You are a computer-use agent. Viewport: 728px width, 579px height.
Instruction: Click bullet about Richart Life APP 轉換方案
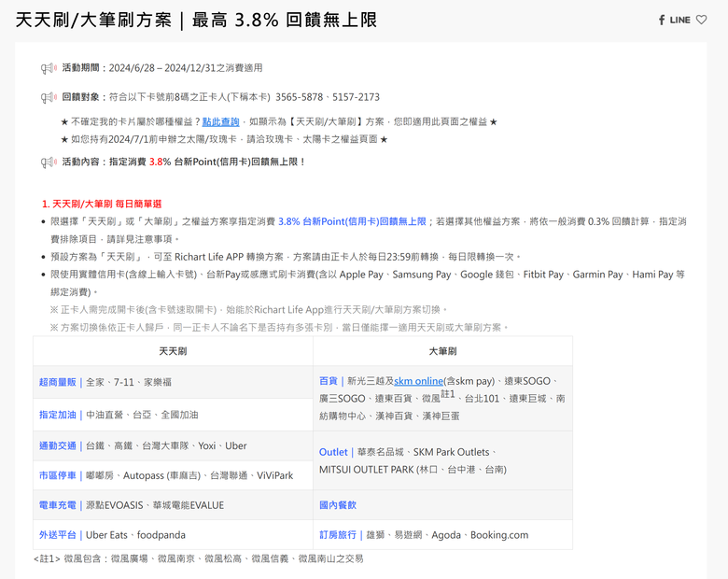286,257
